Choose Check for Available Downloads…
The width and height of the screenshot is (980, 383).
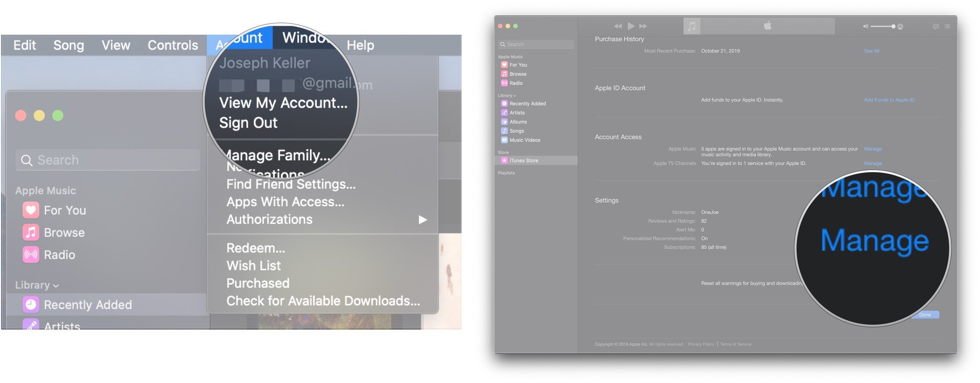pyautogui.click(x=323, y=301)
